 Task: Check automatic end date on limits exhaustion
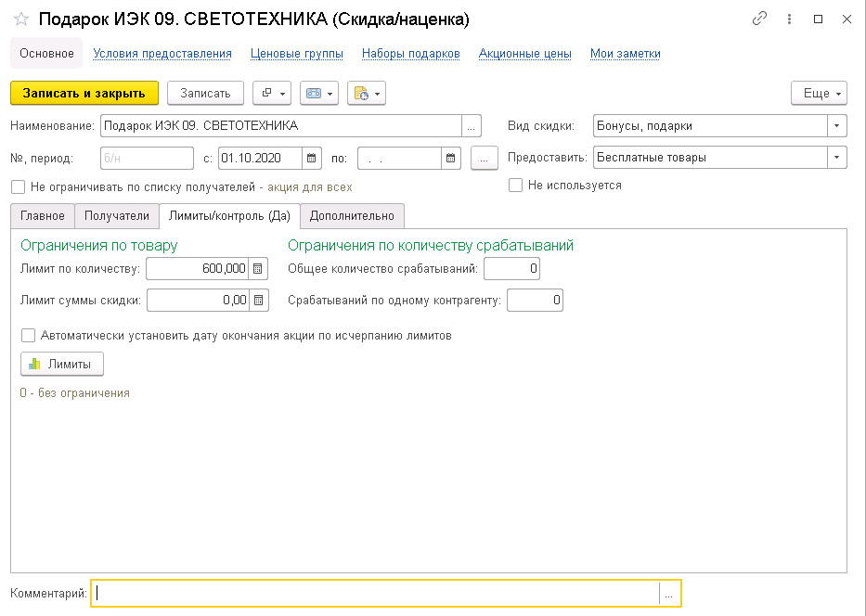tap(29, 336)
